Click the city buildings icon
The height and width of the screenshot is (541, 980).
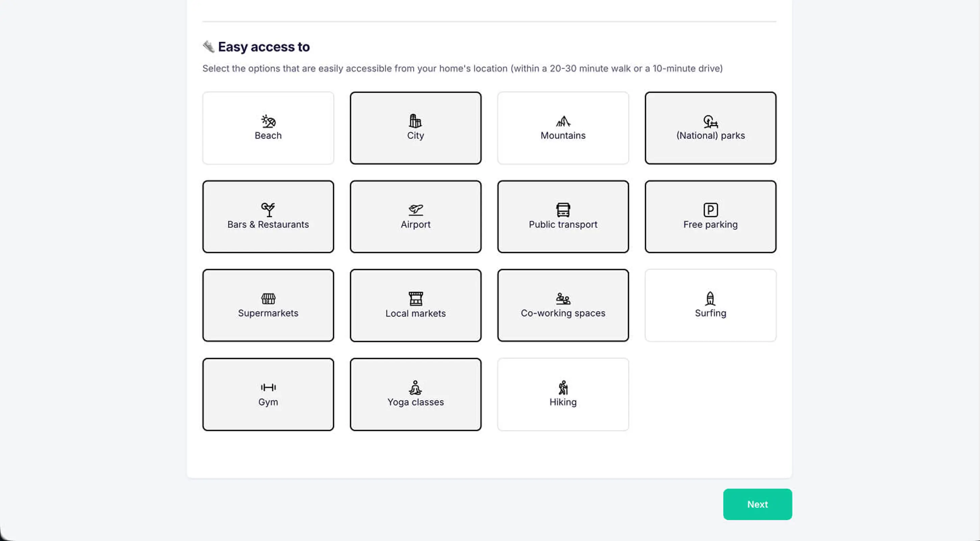(x=415, y=121)
